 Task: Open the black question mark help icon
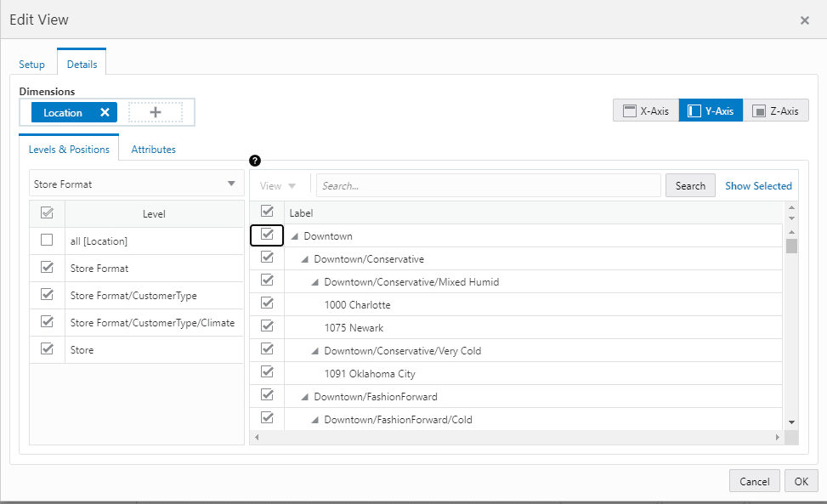(255, 161)
